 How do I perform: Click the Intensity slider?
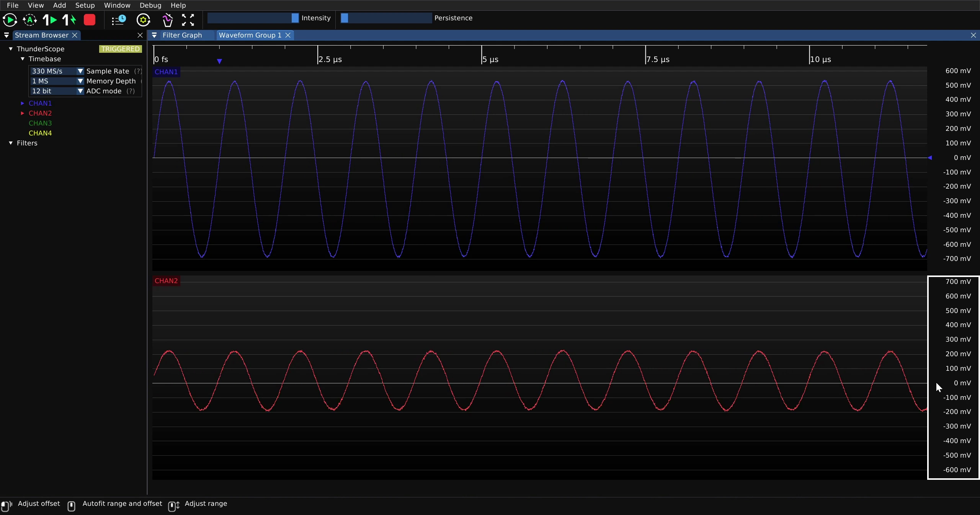253,18
